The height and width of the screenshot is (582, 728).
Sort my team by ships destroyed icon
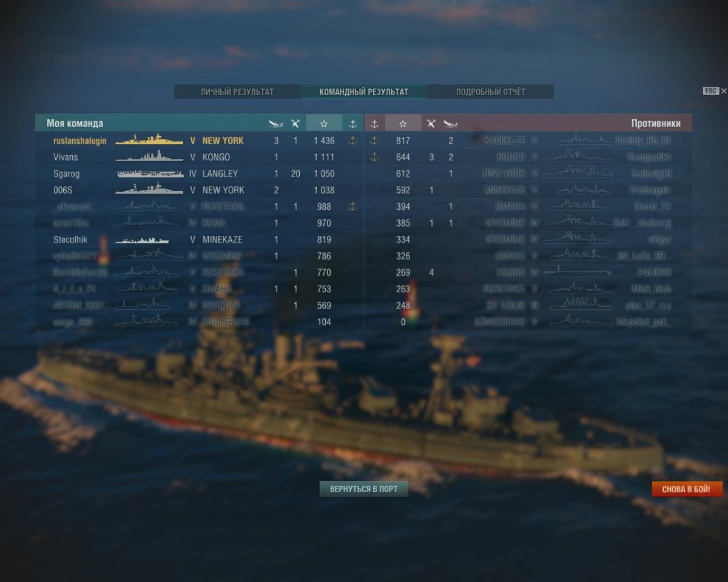276,124
